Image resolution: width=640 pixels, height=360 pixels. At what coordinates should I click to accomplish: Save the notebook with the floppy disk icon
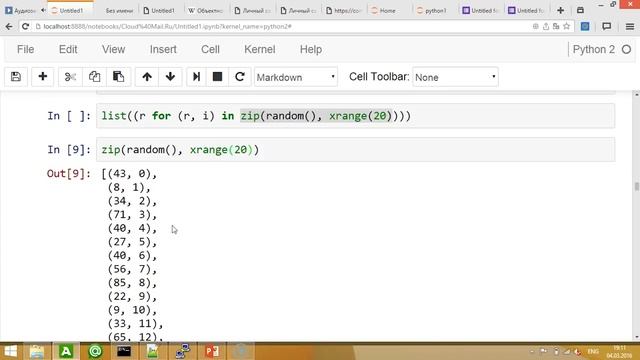pyautogui.click(x=16, y=77)
